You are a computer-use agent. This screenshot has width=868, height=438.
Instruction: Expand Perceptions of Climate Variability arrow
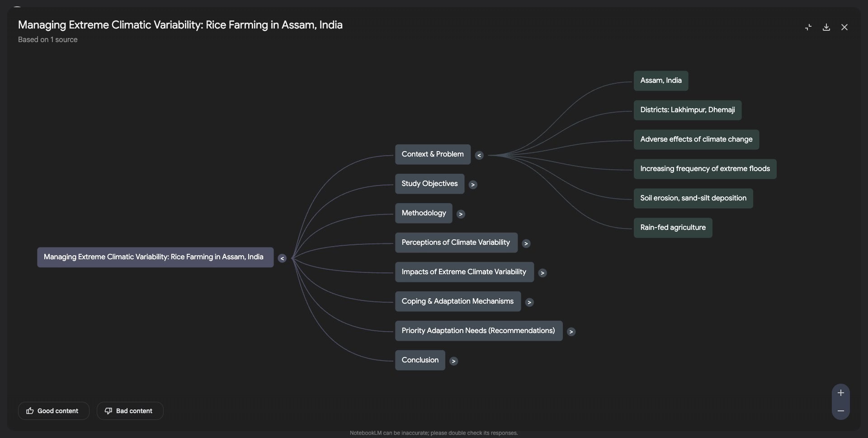click(526, 243)
